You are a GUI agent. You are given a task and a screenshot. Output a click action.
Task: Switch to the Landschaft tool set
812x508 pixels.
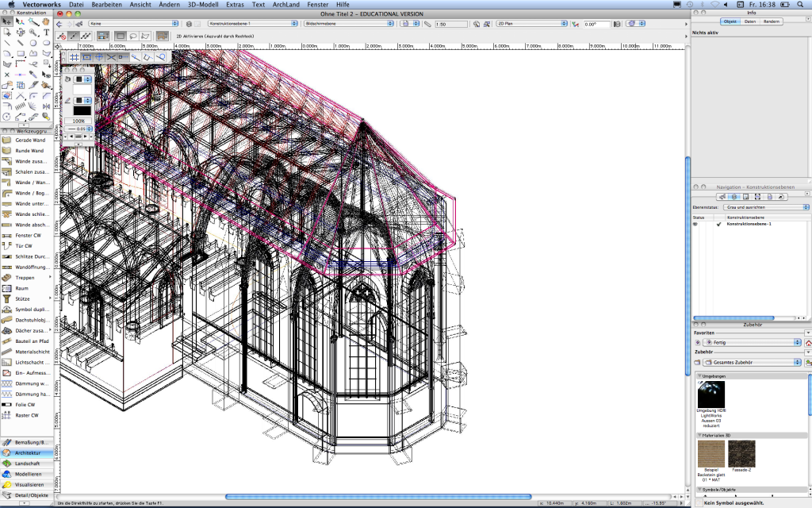(27, 464)
